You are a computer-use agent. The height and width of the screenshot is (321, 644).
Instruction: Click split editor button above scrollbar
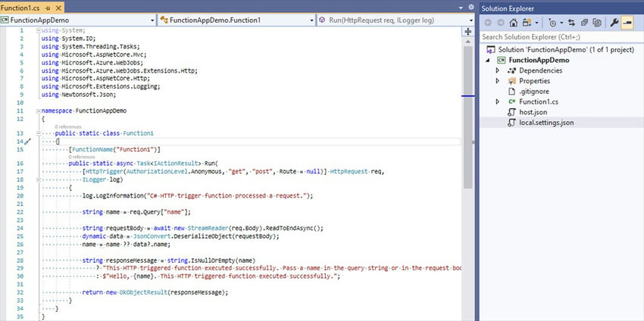pos(467,32)
